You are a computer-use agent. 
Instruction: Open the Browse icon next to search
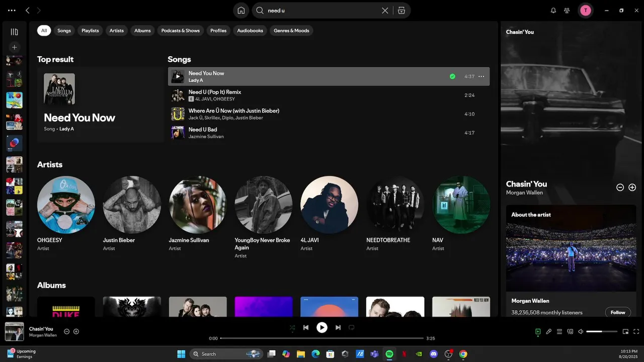point(401,11)
